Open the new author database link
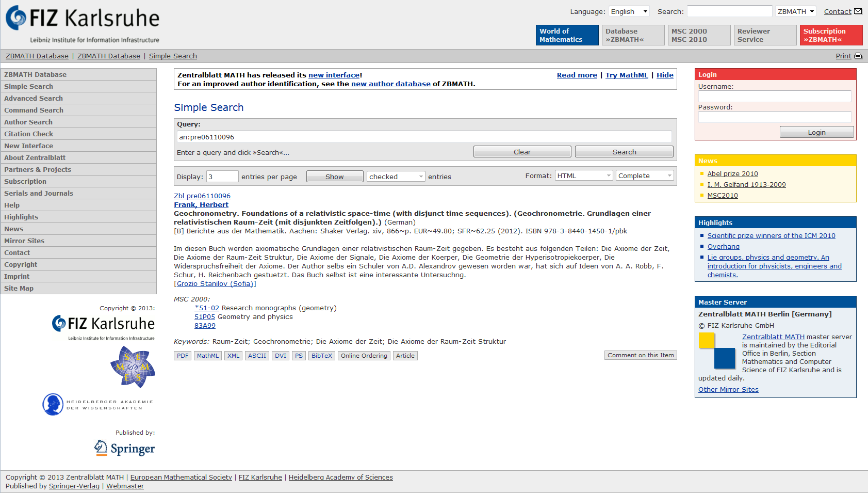Image resolution: width=868 pixels, height=493 pixels. tap(391, 84)
